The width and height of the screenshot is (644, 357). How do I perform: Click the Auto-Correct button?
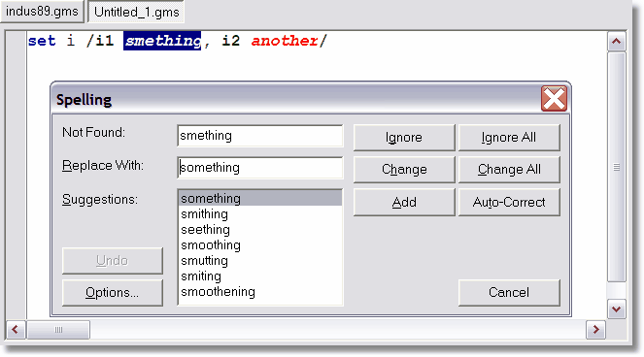pyautogui.click(x=509, y=203)
